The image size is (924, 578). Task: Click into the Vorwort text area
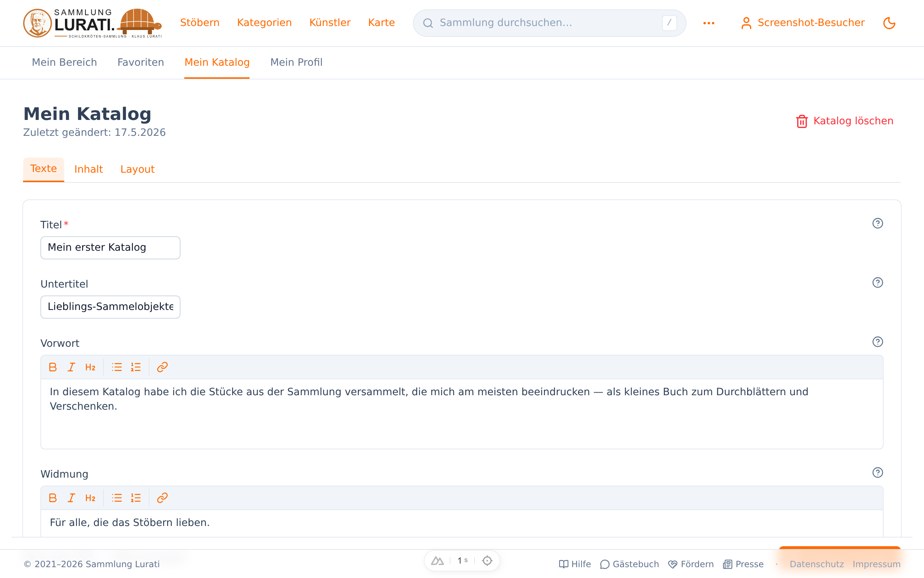click(x=462, y=414)
